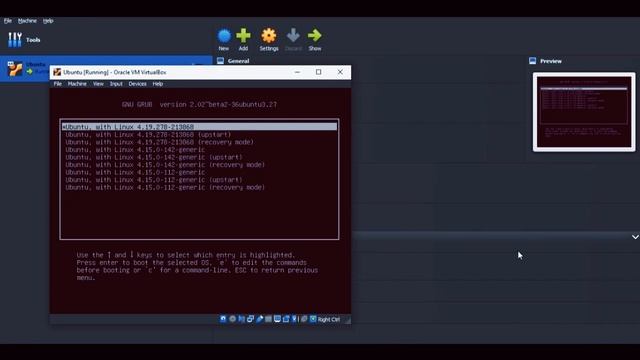Click the keyboard capture arrow icon
Viewport: 640px width, 360px height.
tap(313, 319)
